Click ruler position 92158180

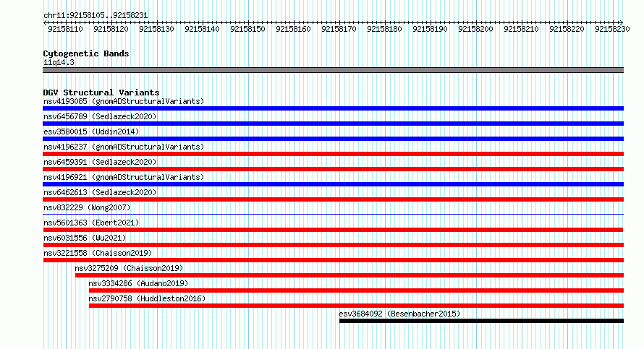(x=384, y=29)
